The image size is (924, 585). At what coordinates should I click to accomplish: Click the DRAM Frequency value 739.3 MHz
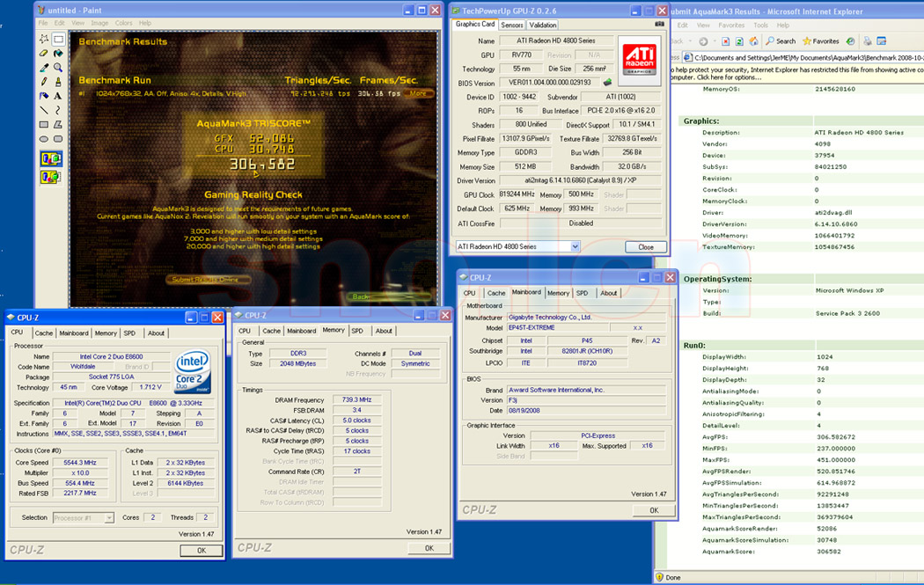pyautogui.click(x=356, y=399)
